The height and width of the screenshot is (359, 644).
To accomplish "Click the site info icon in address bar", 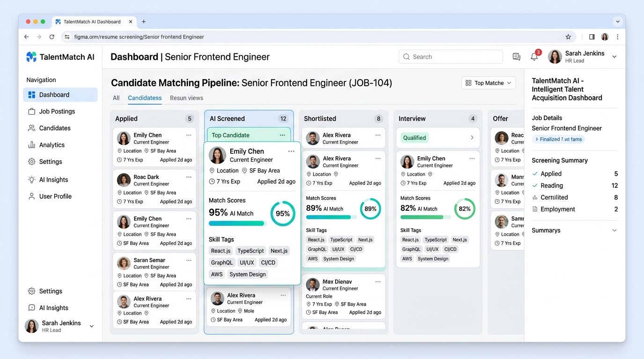I will (67, 37).
